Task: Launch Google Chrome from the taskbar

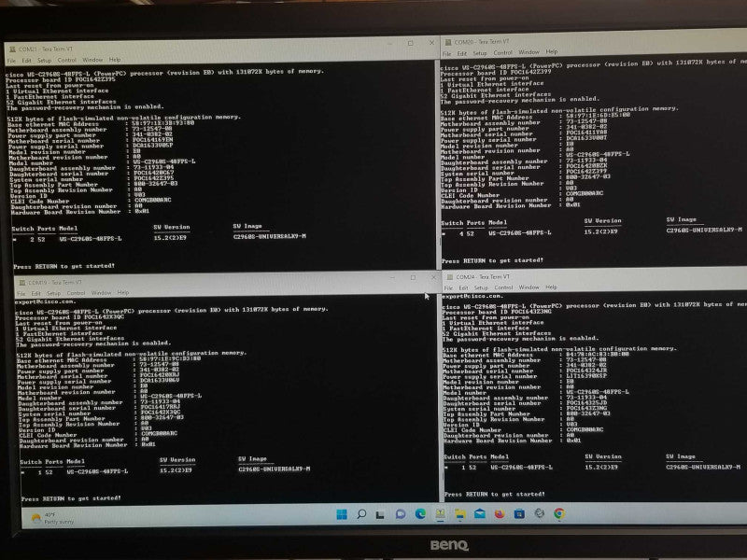Action: (x=559, y=512)
